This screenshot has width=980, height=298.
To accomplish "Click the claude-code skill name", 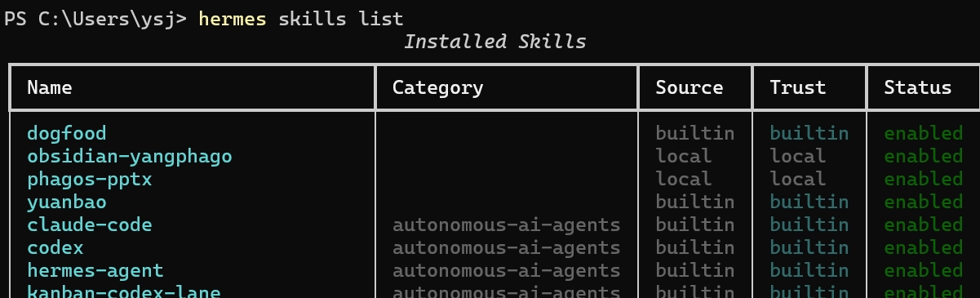I will (x=90, y=225).
